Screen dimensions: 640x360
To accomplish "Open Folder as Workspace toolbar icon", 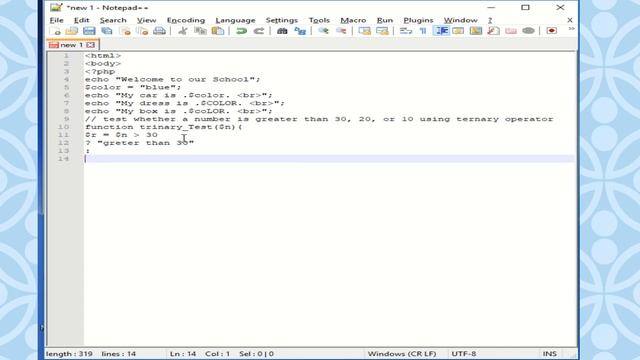I will 511,31.
